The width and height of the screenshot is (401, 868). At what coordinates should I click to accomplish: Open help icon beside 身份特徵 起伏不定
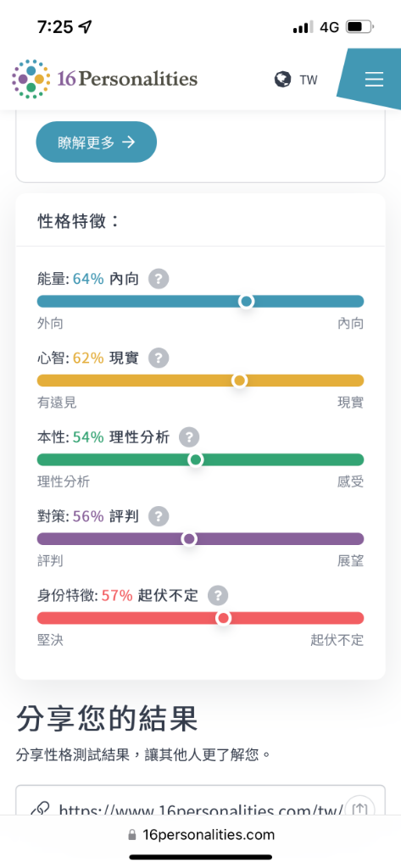[218, 596]
